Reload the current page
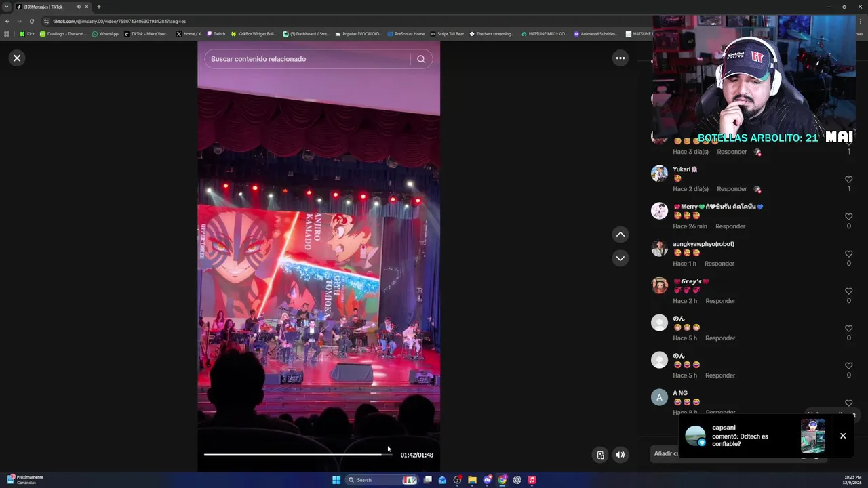The width and height of the screenshot is (868, 488). [x=31, y=21]
